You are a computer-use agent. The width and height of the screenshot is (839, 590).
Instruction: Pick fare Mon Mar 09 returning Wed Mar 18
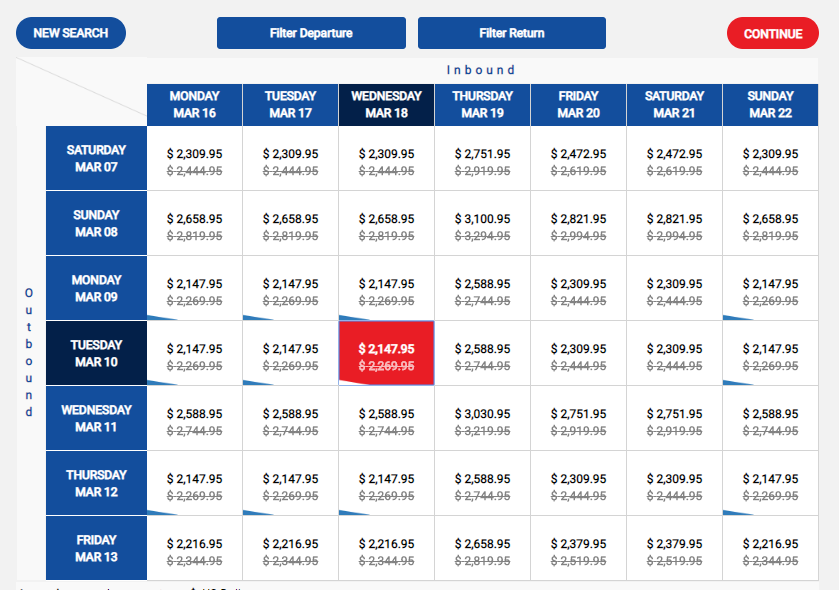coord(386,288)
